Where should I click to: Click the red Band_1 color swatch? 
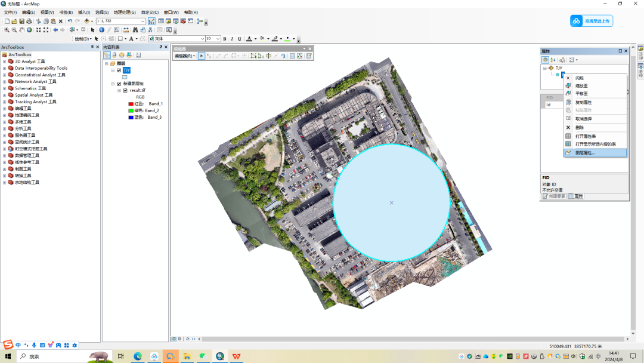coord(131,104)
